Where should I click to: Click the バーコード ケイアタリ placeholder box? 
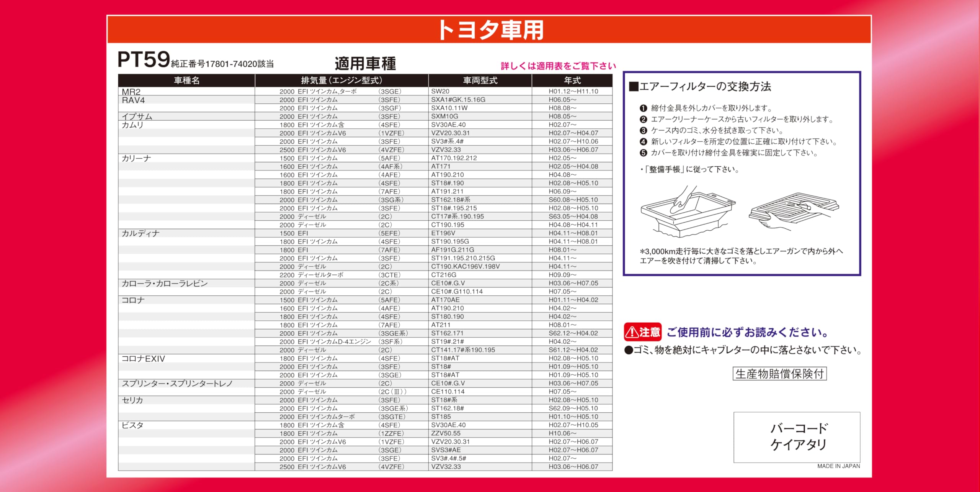point(797,437)
